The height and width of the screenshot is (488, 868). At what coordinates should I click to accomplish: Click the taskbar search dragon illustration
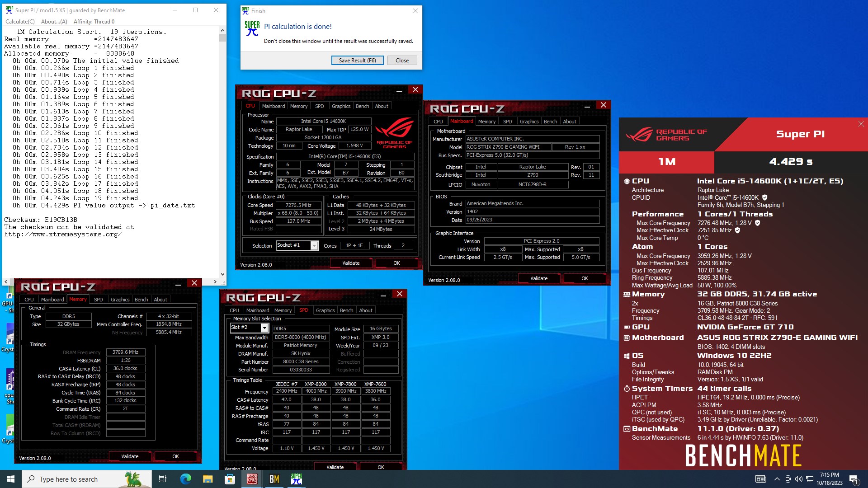coord(133,479)
